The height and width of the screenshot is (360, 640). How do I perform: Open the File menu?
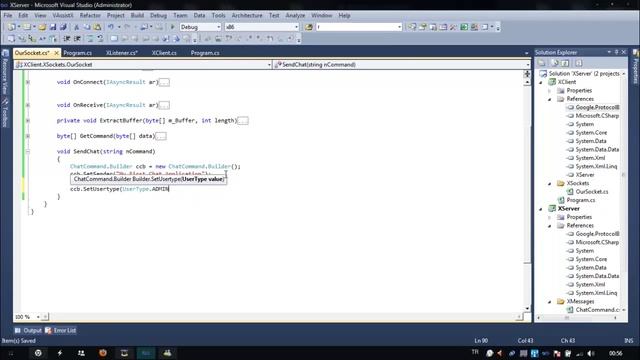(8, 16)
